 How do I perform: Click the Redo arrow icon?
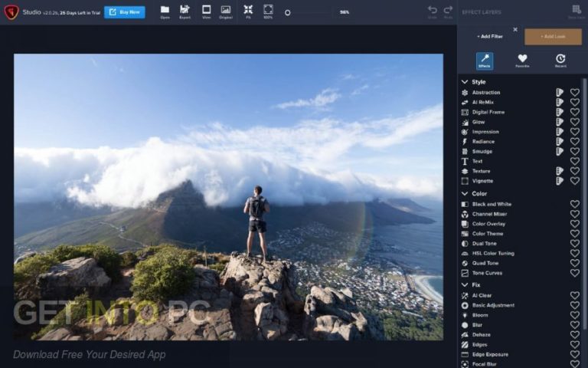(x=448, y=11)
